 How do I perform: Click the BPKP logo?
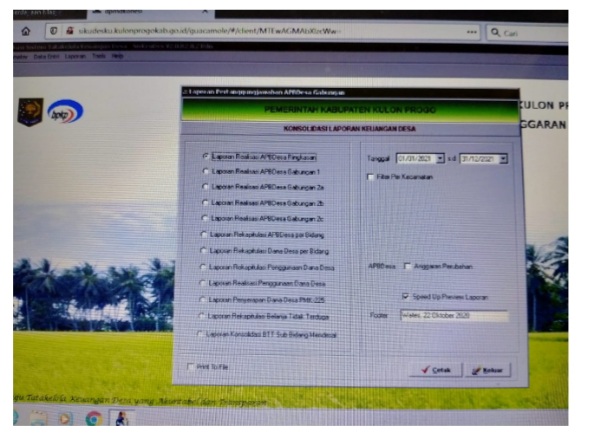[x=65, y=111]
